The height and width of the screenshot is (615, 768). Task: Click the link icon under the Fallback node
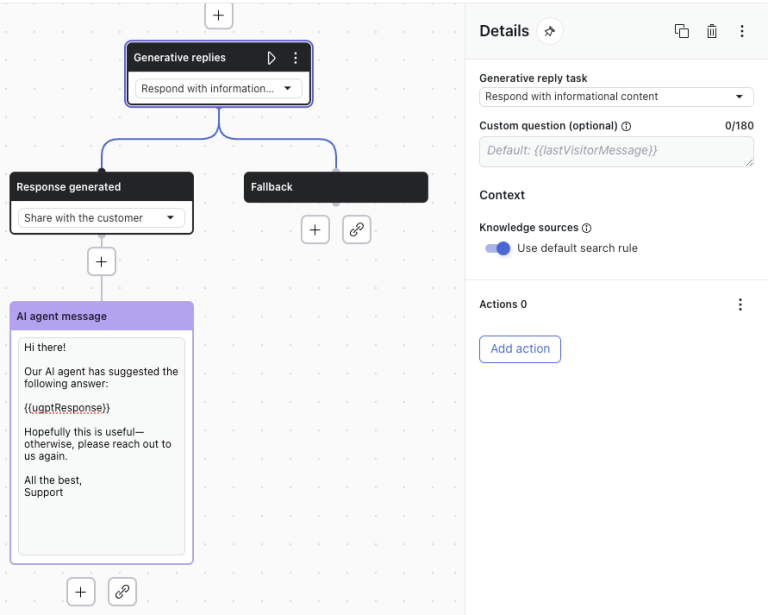click(x=357, y=229)
